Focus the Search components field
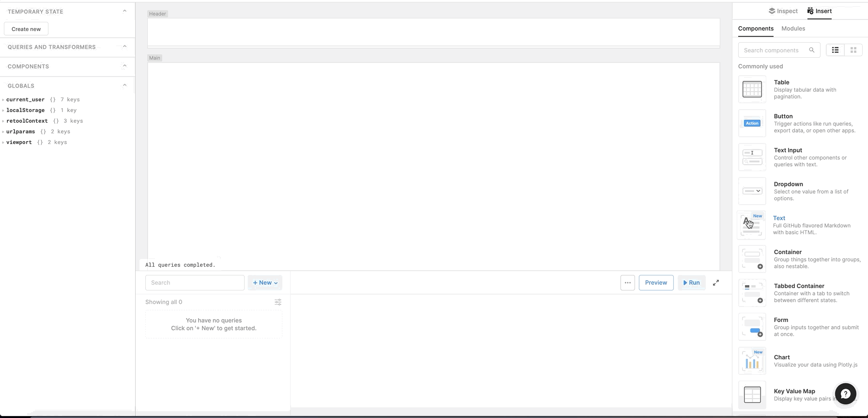This screenshot has height=418, width=868. [x=779, y=50]
